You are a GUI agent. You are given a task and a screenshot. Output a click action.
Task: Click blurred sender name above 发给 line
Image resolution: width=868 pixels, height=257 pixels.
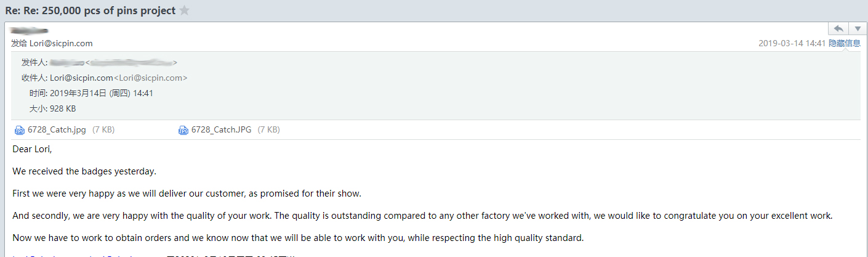click(30, 30)
